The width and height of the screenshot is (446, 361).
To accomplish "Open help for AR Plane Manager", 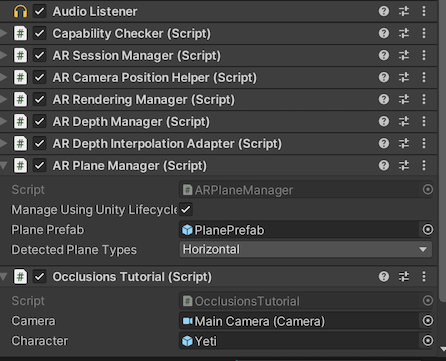I will (x=384, y=165).
